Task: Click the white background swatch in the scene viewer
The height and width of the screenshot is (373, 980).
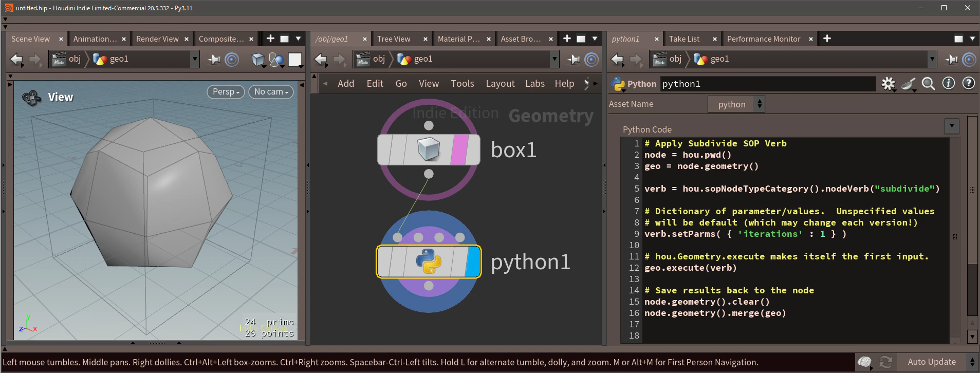Action: coord(295,60)
